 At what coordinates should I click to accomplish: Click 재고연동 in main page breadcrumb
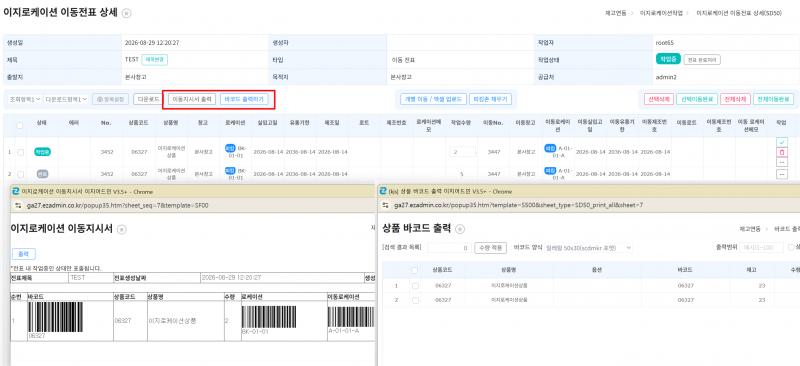click(x=616, y=13)
